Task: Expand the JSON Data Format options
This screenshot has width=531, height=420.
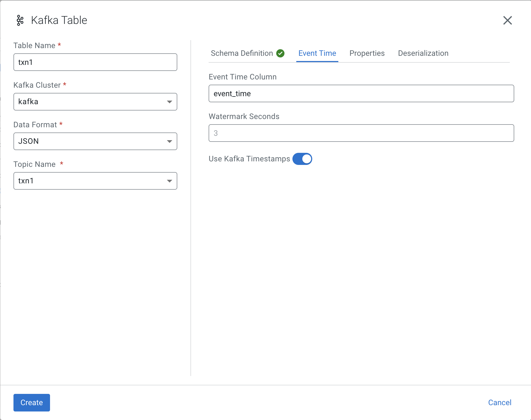Action: click(x=95, y=141)
